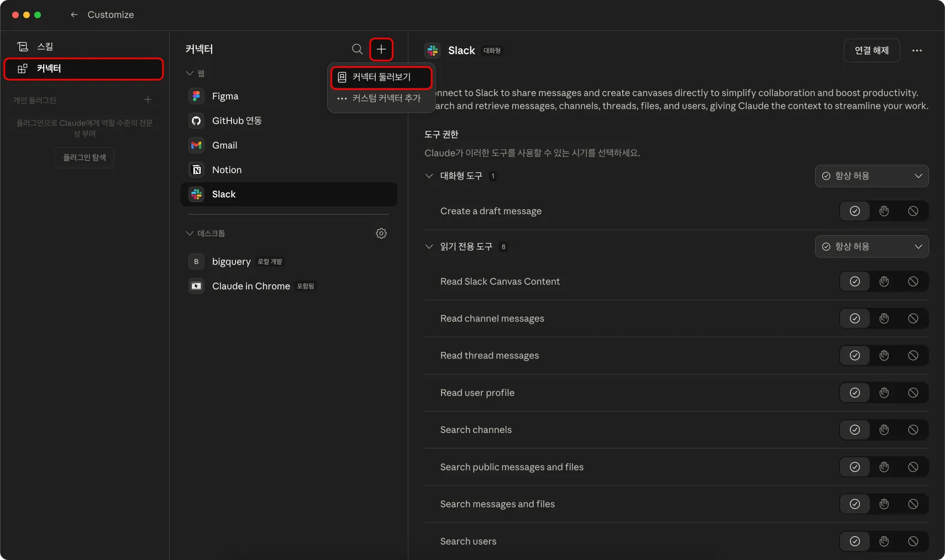Open the three-dot more options for Slack
The height and width of the screenshot is (560, 945).
917,50
